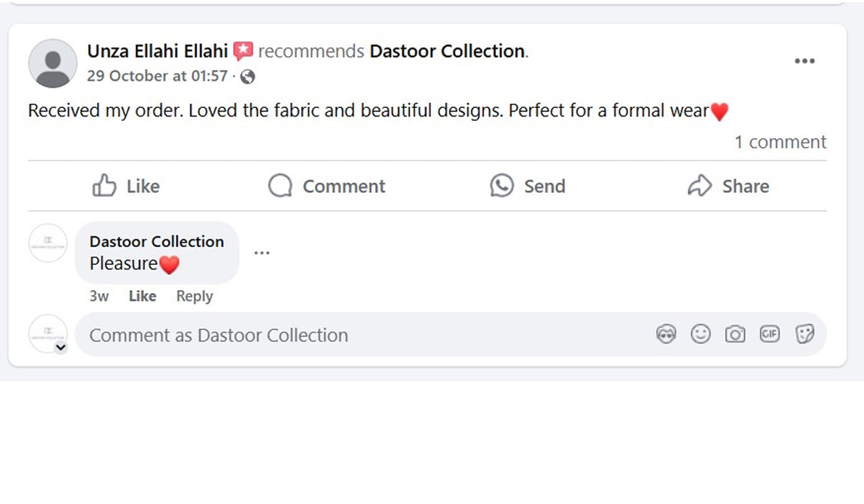Reply to the Pleasure comment
This screenshot has width=864, height=504.
194,296
